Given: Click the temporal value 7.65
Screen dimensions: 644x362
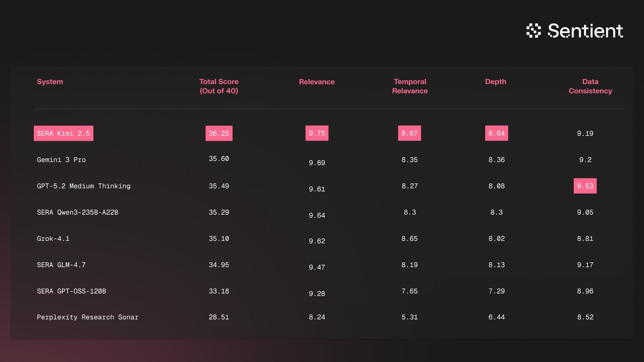Looking at the screenshot, I should click(409, 291).
